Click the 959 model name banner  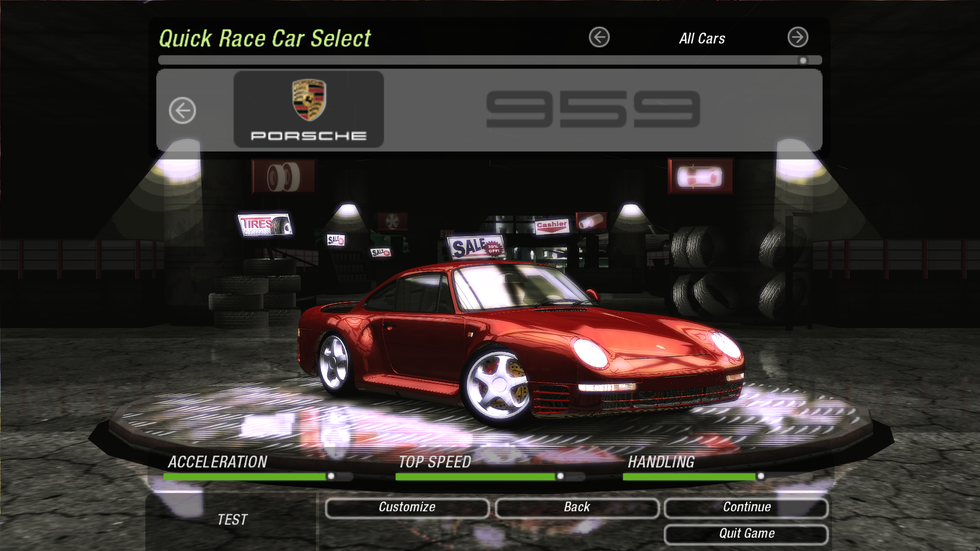coord(593,109)
